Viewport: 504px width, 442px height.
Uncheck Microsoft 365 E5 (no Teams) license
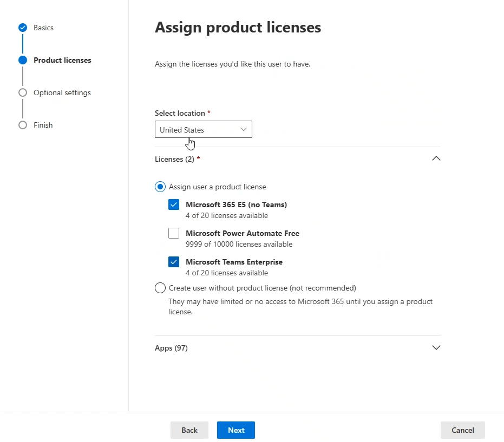(x=174, y=204)
